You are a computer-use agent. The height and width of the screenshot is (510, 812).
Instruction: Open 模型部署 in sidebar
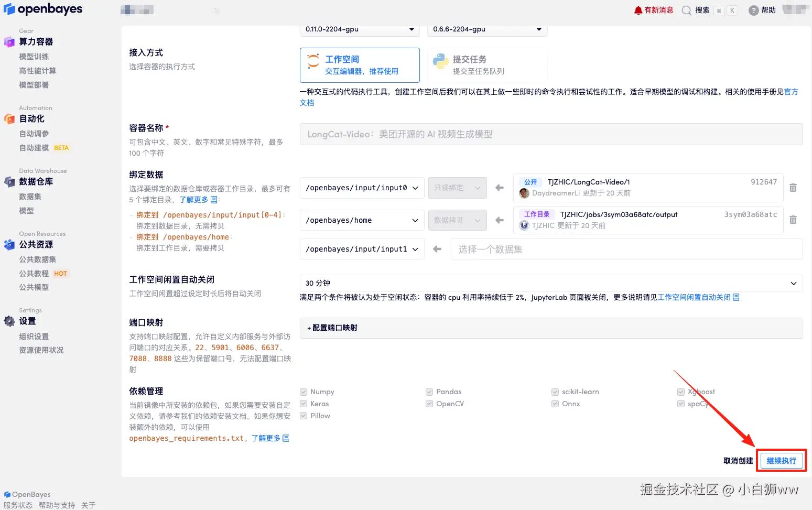(34, 85)
